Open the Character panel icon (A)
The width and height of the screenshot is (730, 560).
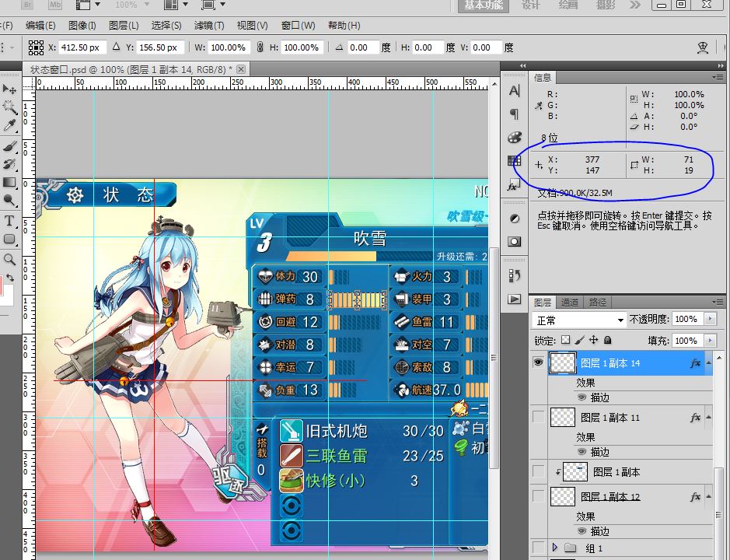tap(514, 90)
